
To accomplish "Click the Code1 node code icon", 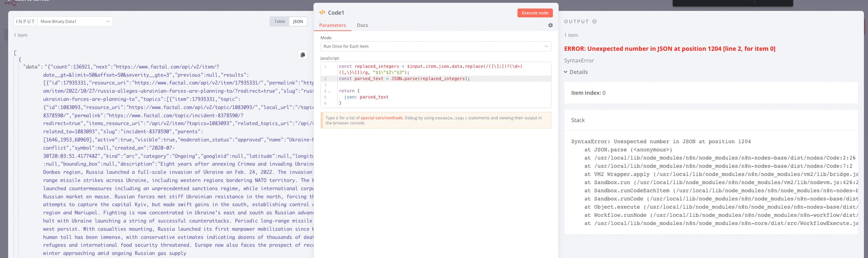I will point(322,13).
